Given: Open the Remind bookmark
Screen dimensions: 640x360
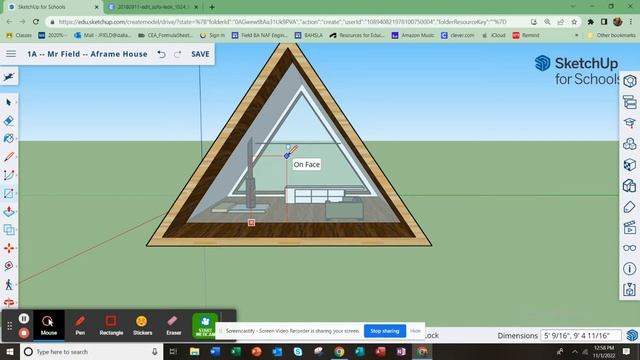Looking at the screenshot, I should tap(526, 36).
